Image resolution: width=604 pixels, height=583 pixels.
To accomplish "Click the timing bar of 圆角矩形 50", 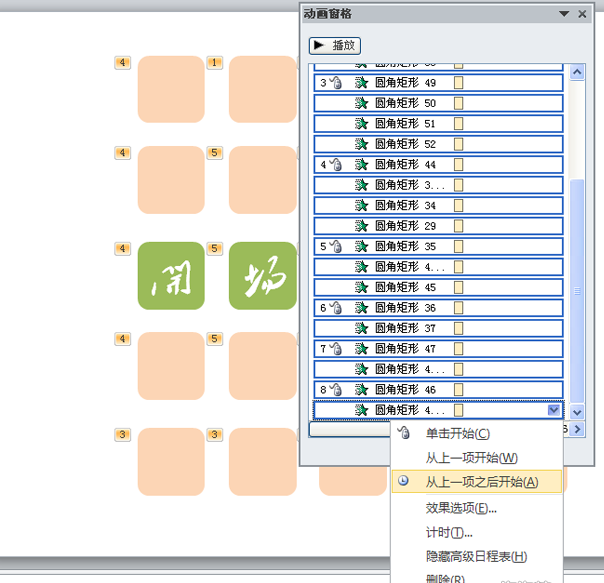I will point(459,103).
